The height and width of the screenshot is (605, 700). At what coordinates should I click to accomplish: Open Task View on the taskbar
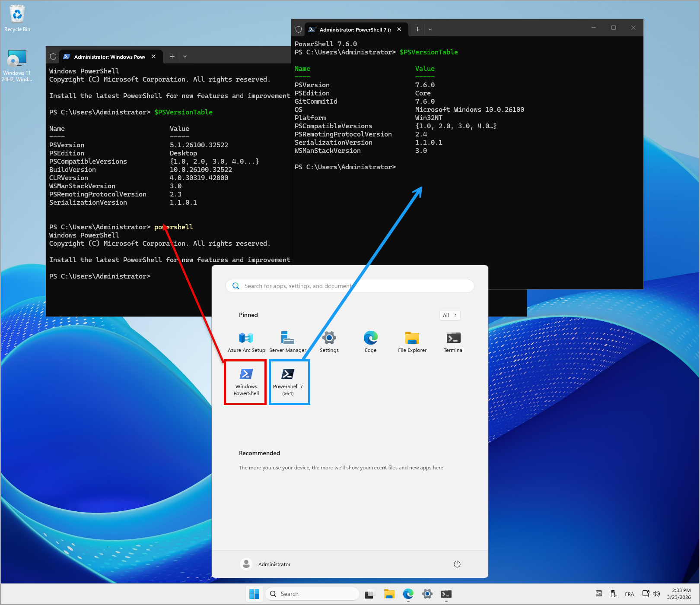coord(369,594)
